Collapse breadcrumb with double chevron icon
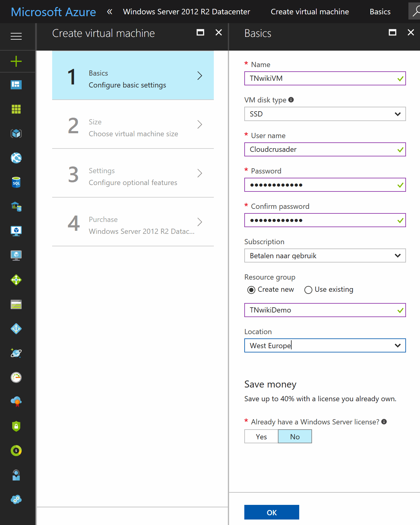Image resolution: width=420 pixels, height=525 pixels. 109,12
